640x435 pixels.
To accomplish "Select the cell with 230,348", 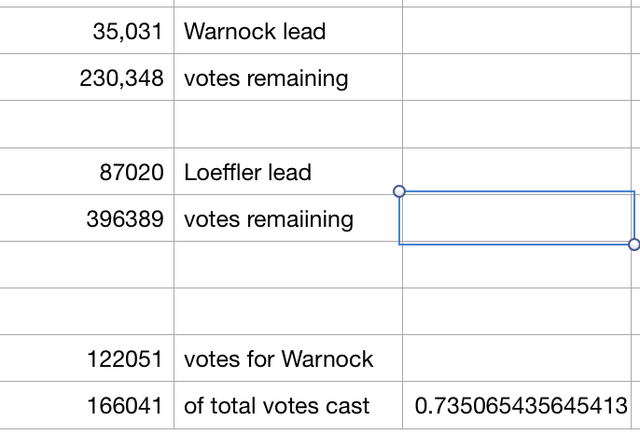I will [87, 78].
